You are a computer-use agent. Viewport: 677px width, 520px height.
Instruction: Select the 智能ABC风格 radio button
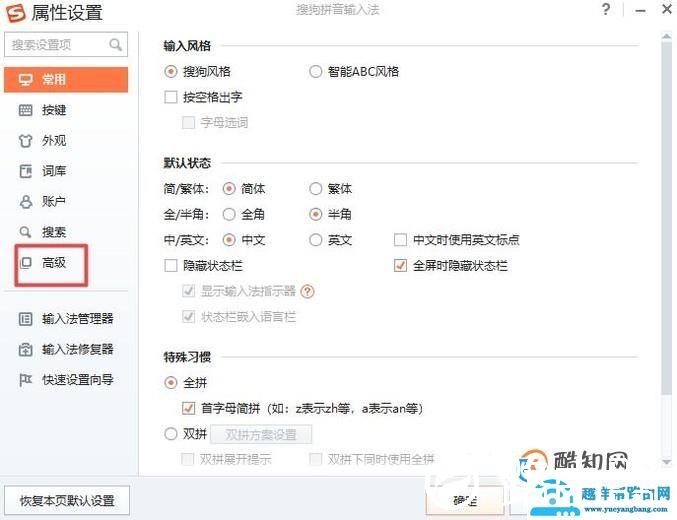tap(316, 71)
